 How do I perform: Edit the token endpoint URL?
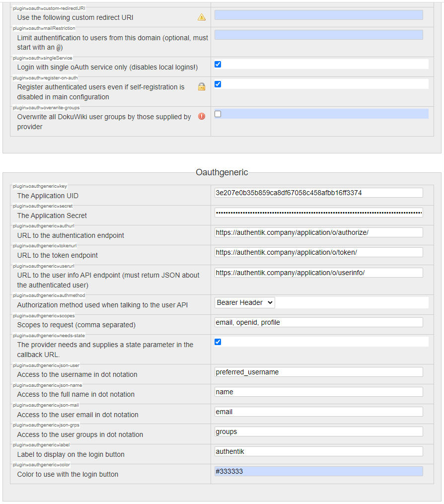pyautogui.click(x=318, y=252)
